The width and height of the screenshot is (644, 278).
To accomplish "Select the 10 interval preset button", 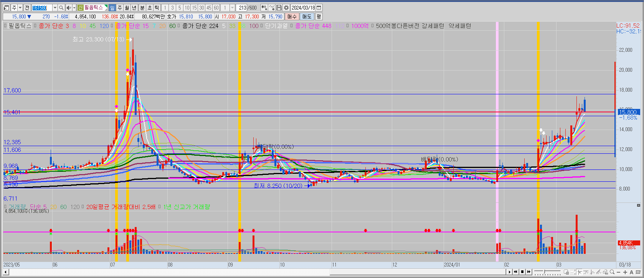I will coord(187,8).
